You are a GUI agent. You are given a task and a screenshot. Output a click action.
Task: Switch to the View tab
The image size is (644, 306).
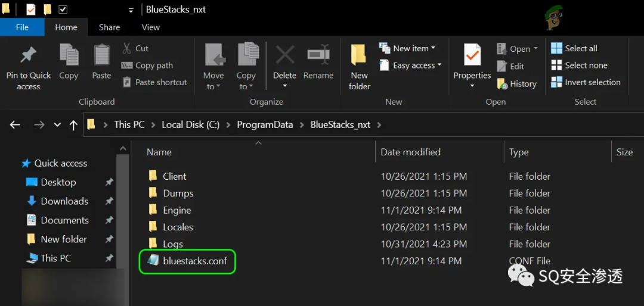tap(151, 27)
